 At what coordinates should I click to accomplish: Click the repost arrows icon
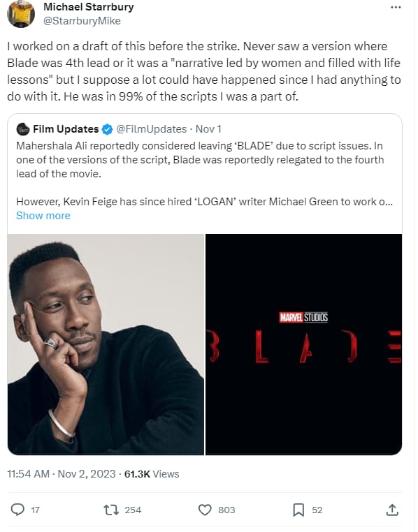pos(111,510)
